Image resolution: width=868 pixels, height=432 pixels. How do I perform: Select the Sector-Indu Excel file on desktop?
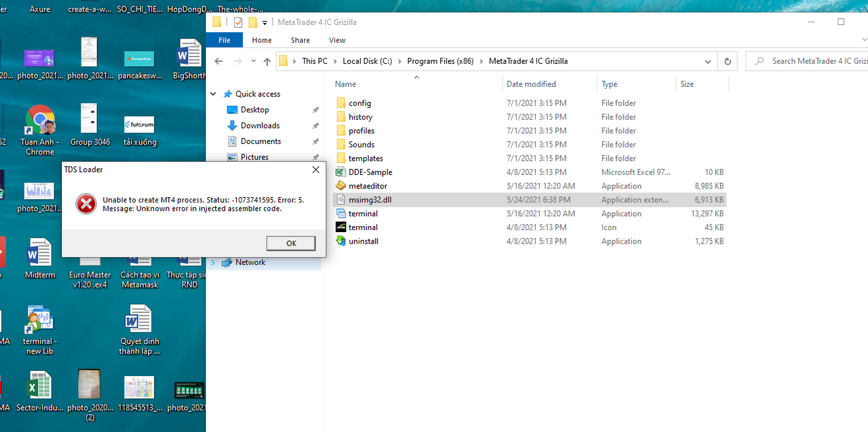[x=40, y=392]
